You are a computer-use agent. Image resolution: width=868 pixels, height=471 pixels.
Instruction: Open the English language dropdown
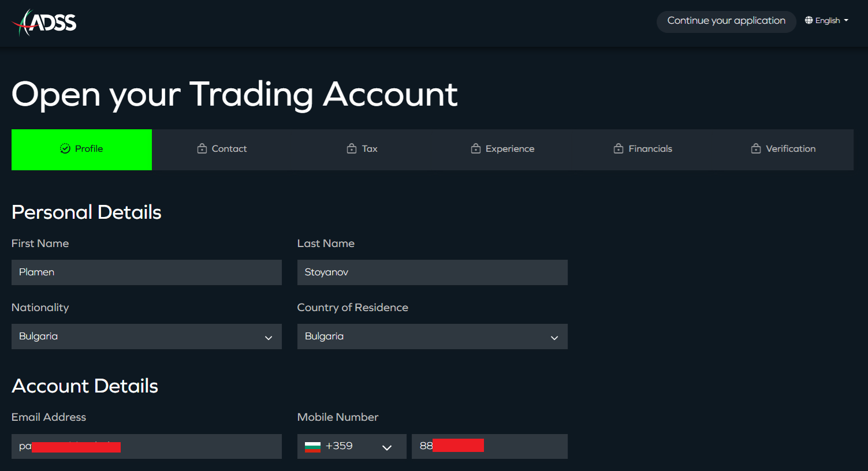[827, 20]
